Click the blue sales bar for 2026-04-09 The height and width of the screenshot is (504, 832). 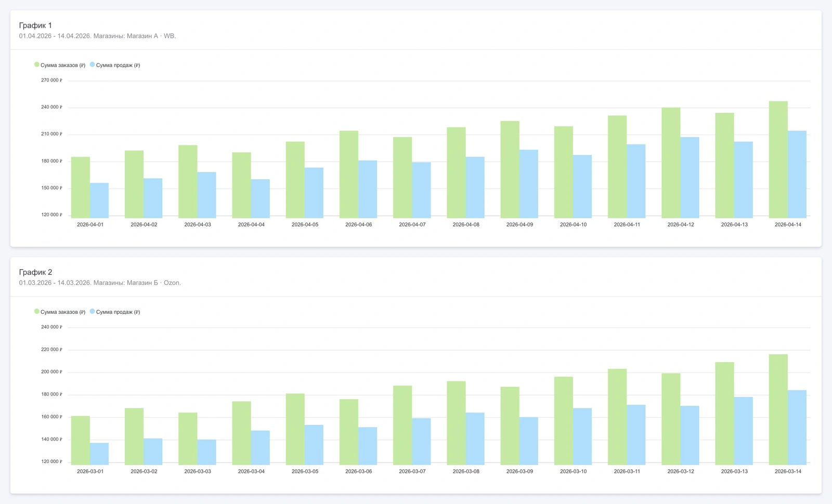[529, 184]
